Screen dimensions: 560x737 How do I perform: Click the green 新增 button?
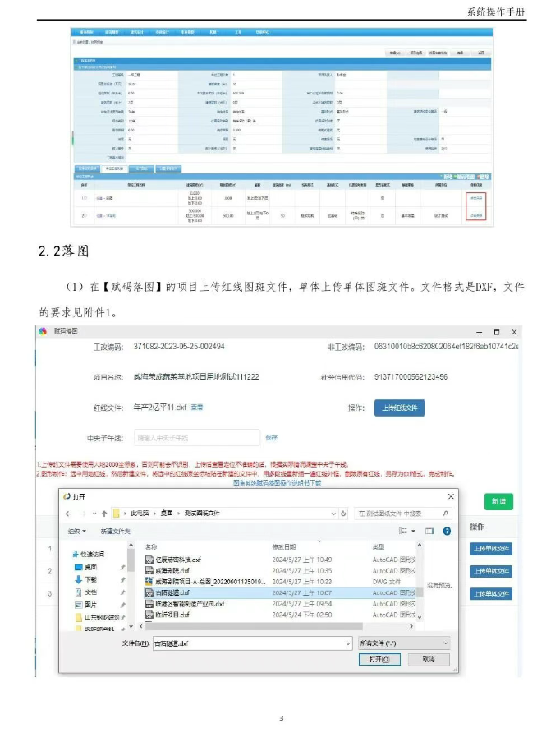pyautogui.click(x=498, y=500)
